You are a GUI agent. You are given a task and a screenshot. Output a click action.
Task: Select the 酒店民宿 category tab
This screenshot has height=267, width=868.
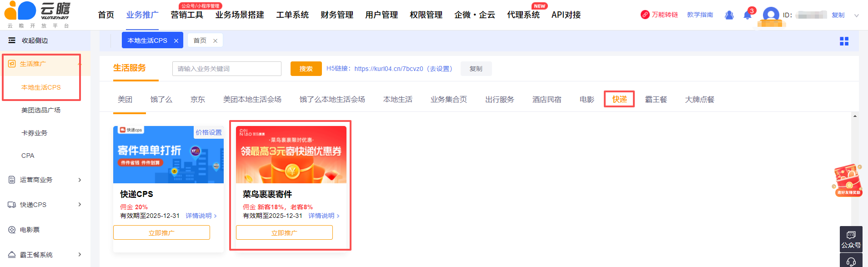[x=547, y=99]
